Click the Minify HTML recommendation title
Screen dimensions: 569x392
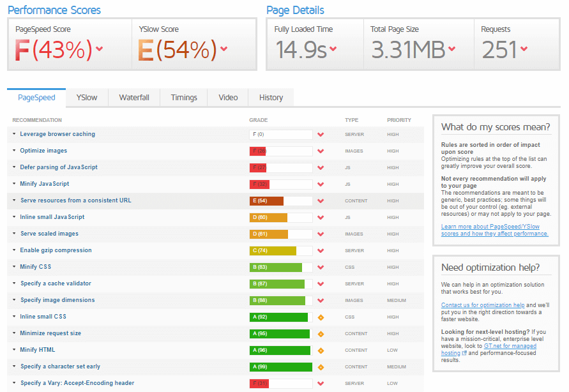coord(38,350)
